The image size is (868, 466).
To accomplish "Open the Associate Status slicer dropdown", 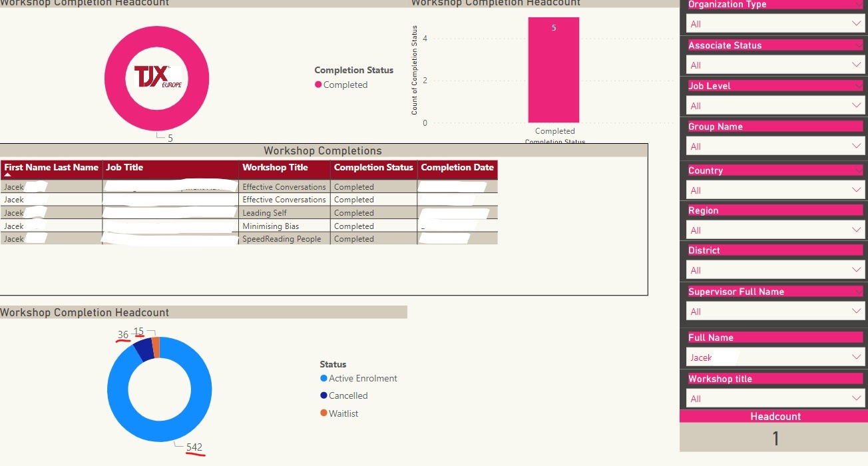I will pyautogui.click(x=775, y=65).
